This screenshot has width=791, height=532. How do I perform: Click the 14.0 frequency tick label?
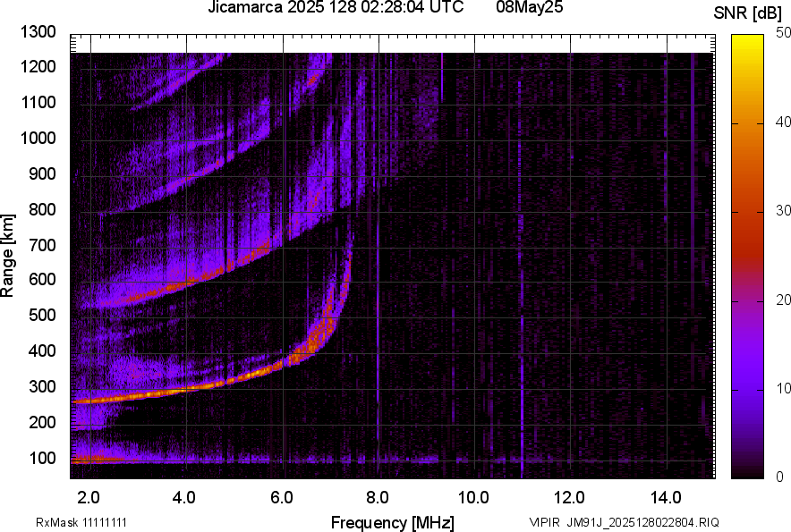click(x=666, y=498)
